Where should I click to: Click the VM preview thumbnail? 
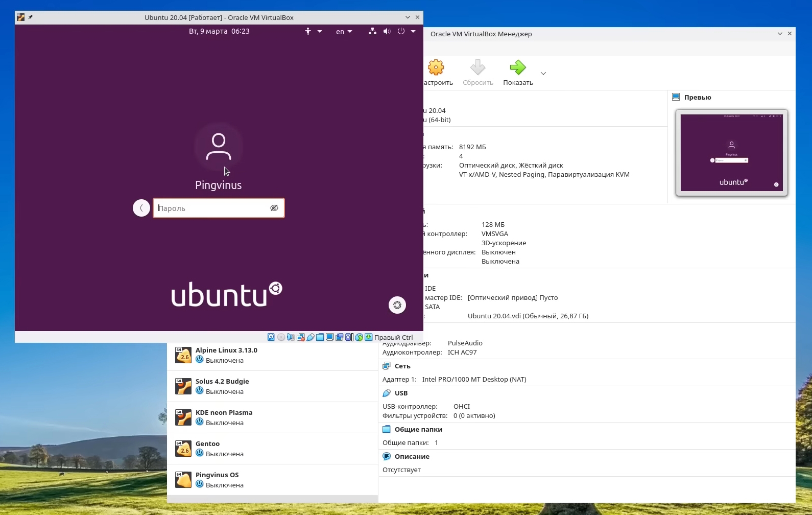732,153
